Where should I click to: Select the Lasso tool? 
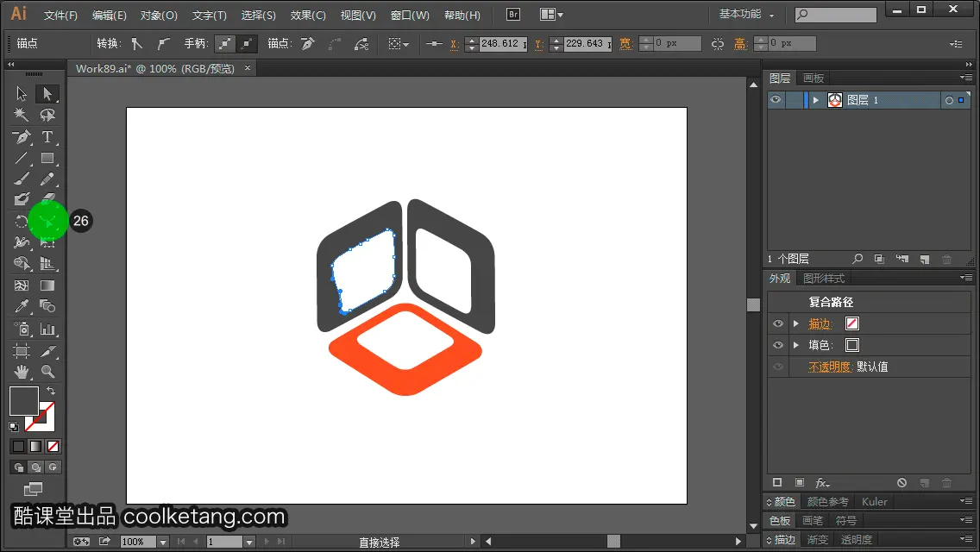[x=47, y=115]
